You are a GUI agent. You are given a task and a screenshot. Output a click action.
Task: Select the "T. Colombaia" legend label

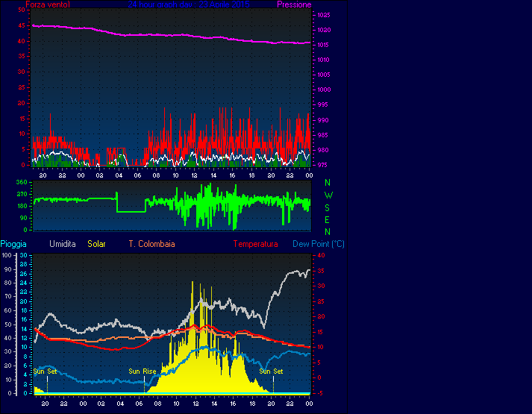pos(151,244)
